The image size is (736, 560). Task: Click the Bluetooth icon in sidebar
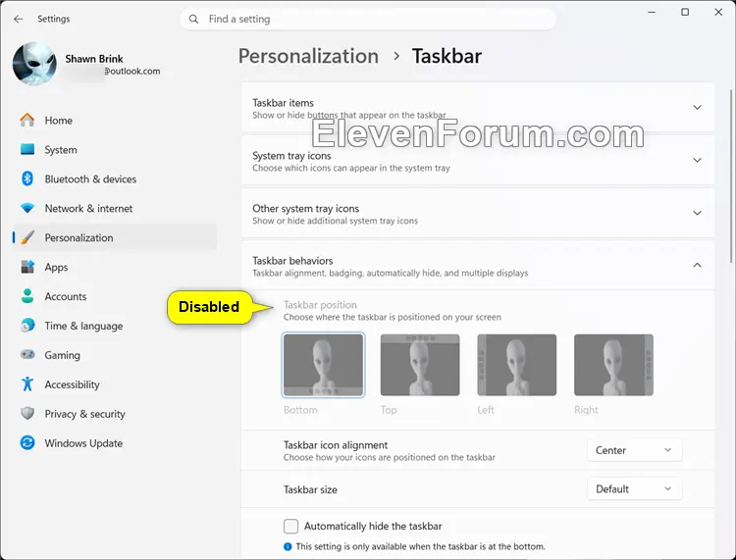[x=27, y=178]
